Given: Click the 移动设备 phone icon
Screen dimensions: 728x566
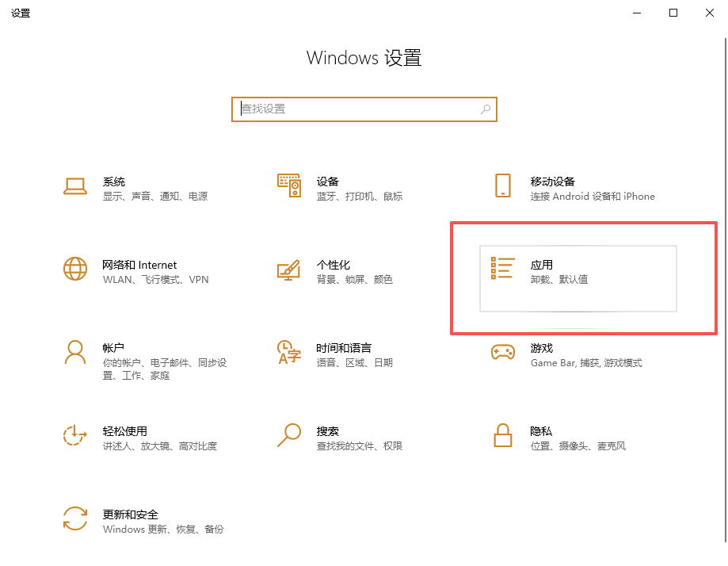Looking at the screenshot, I should pos(503,185).
